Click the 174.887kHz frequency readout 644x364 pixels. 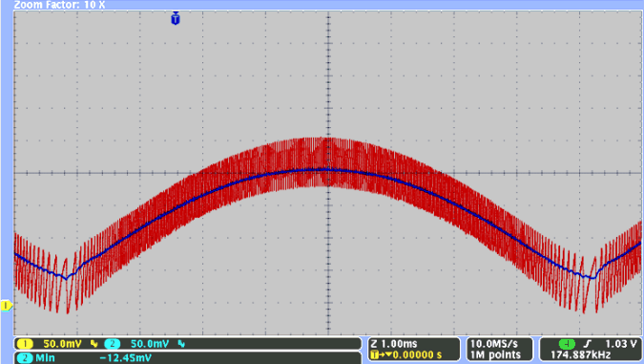(x=580, y=354)
